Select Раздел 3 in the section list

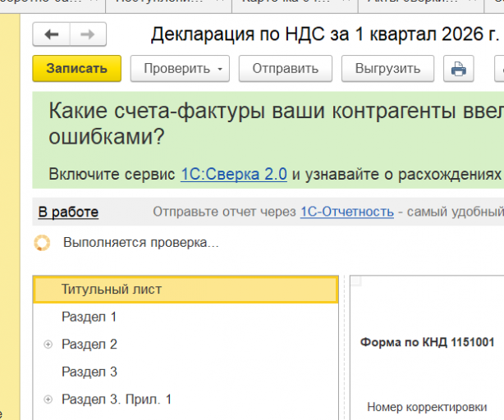tap(186, 372)
